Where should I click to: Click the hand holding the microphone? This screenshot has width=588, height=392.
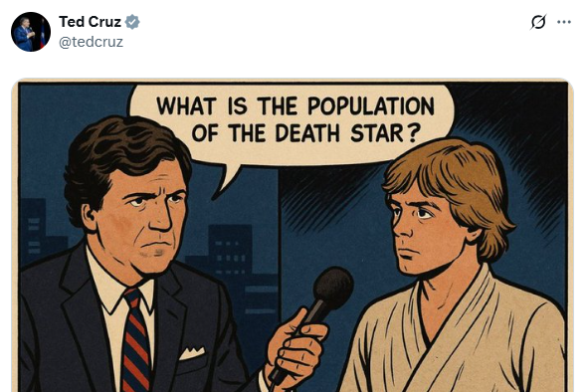[294, 348]
